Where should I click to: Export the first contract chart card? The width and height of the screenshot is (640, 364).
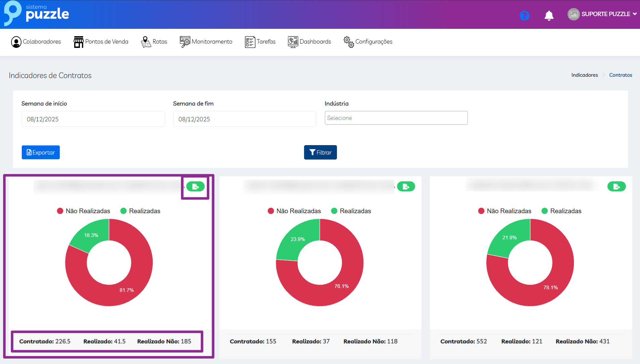click(195, 186)
